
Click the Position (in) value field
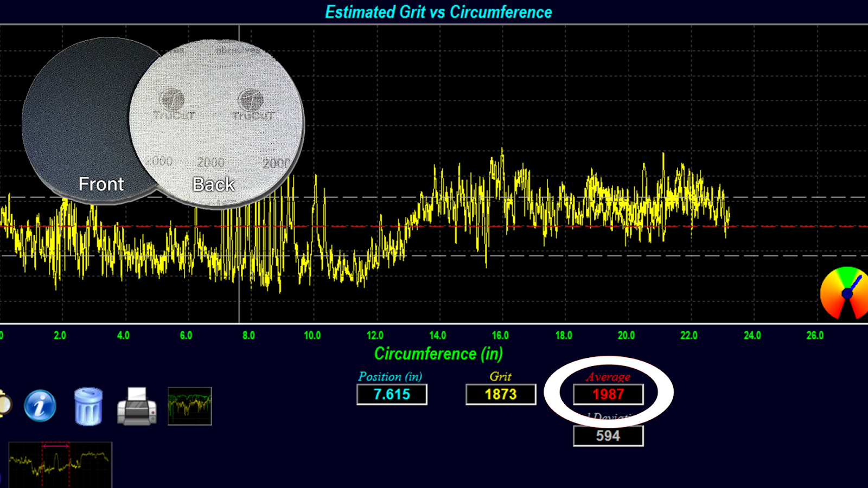[x=392, y=394]
